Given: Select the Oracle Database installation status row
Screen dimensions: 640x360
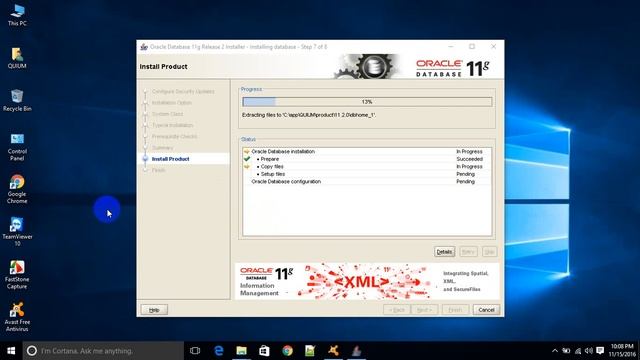Looking at the screenshot, I should tap(367, 151).
